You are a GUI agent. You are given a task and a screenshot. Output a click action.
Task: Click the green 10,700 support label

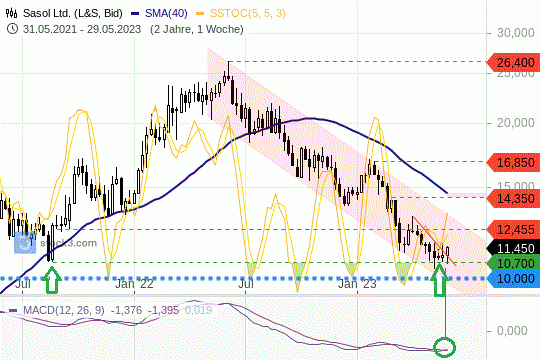click(513, 264)
